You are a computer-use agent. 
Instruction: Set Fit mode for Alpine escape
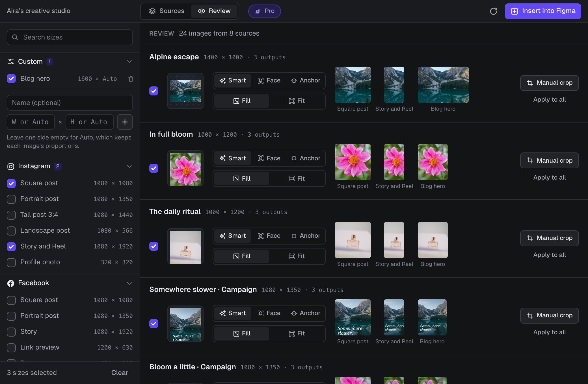tap(297, 101)
